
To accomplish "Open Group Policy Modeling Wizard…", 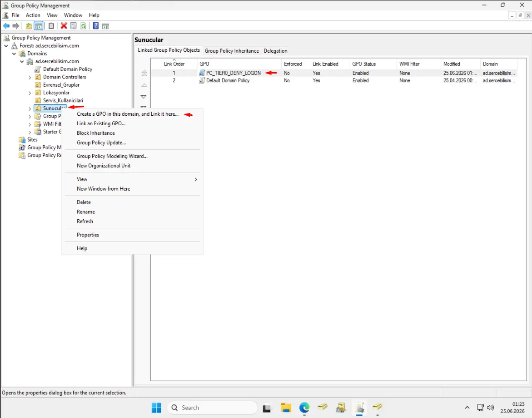I will pos(112,156).
